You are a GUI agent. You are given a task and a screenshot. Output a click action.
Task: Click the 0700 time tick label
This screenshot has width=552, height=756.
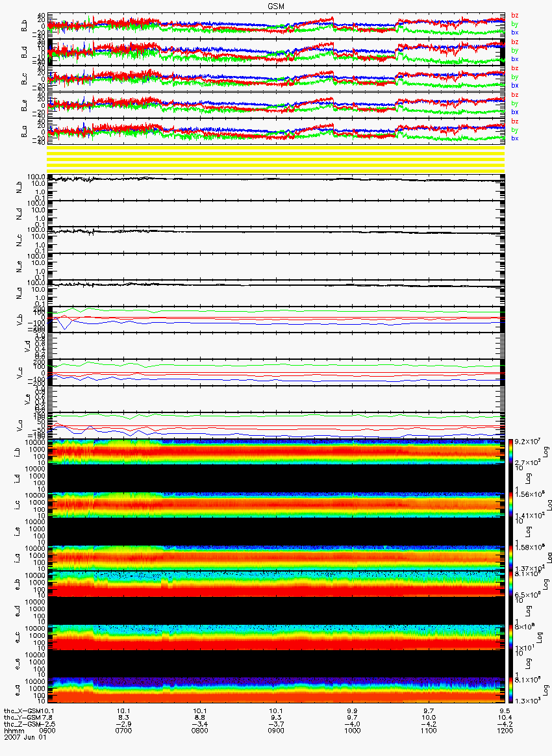124,731
